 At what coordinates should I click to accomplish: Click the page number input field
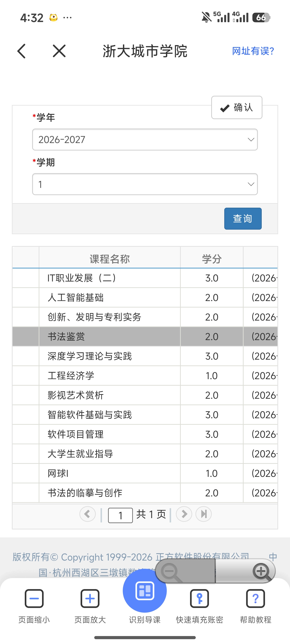coord(120,515)
